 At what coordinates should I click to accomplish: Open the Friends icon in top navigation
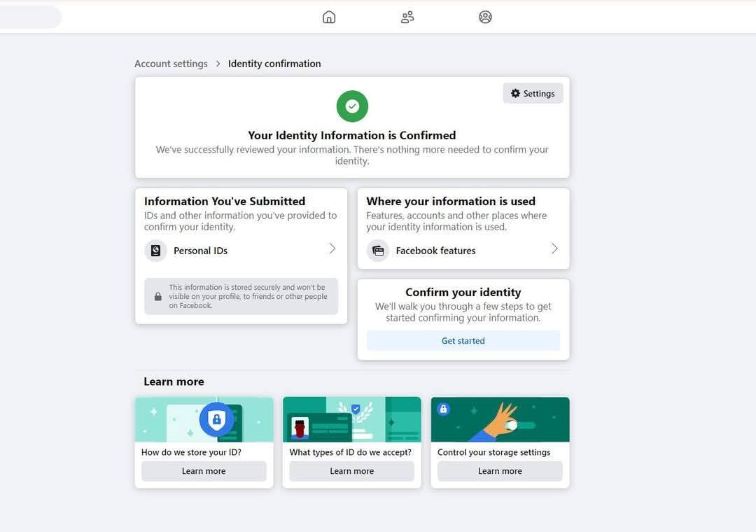coord(407,17)
